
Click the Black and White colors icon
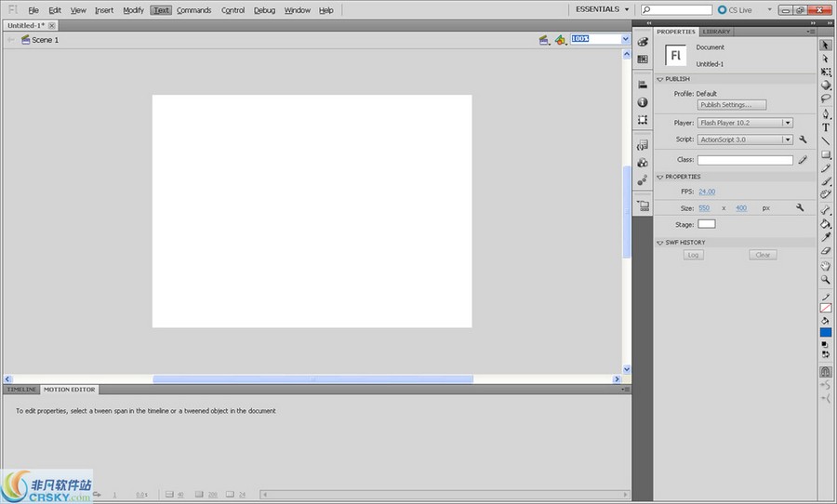[825, 345]
